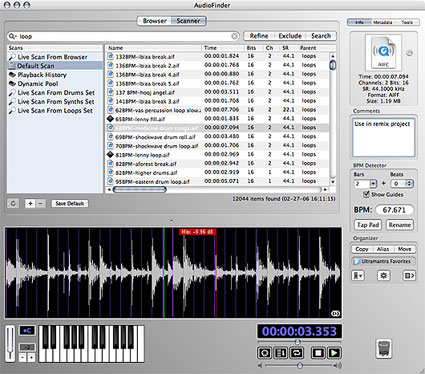425x374 pixels.
Task: Sort the file list by the Time column
Action: pos(223,48)
